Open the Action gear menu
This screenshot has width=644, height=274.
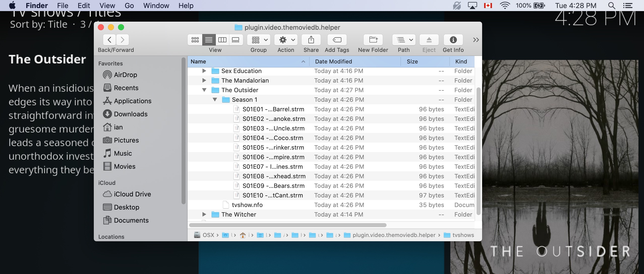[286, 40]
